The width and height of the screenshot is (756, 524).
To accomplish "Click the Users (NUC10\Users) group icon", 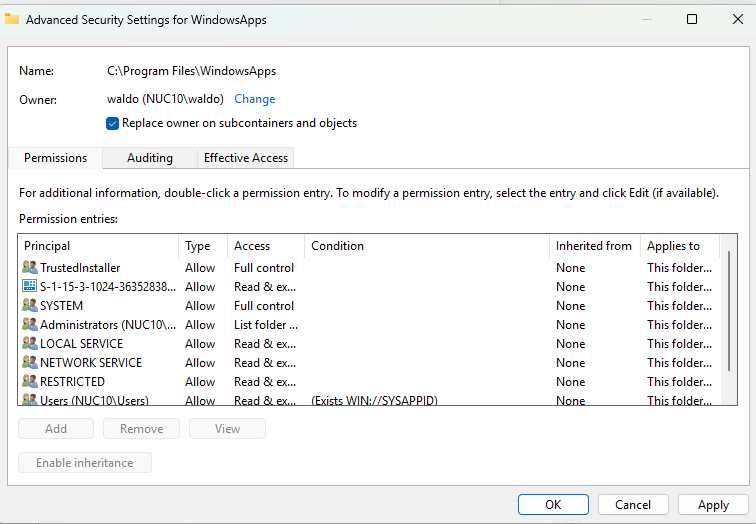I will pyautogui.click(x=29, y=399).
